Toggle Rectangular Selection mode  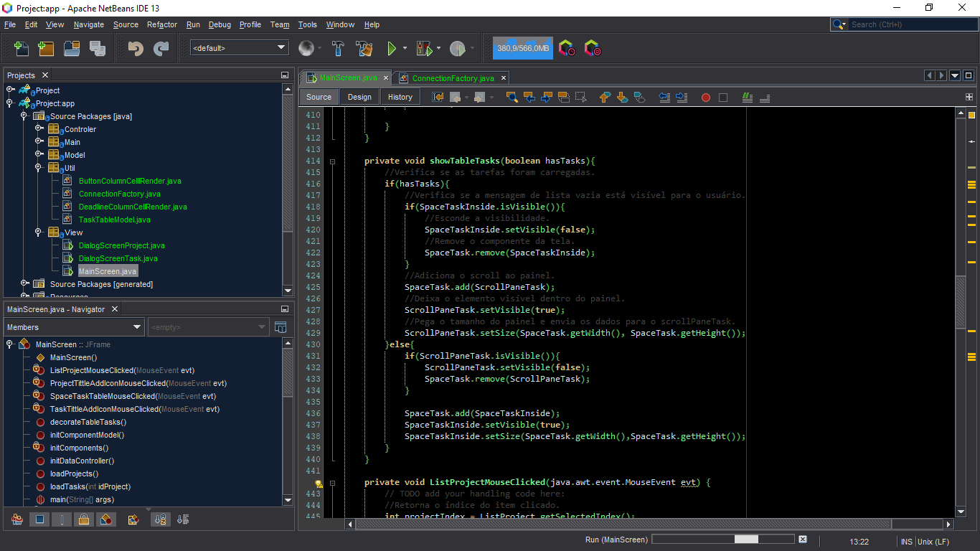[x=580, y=96]
